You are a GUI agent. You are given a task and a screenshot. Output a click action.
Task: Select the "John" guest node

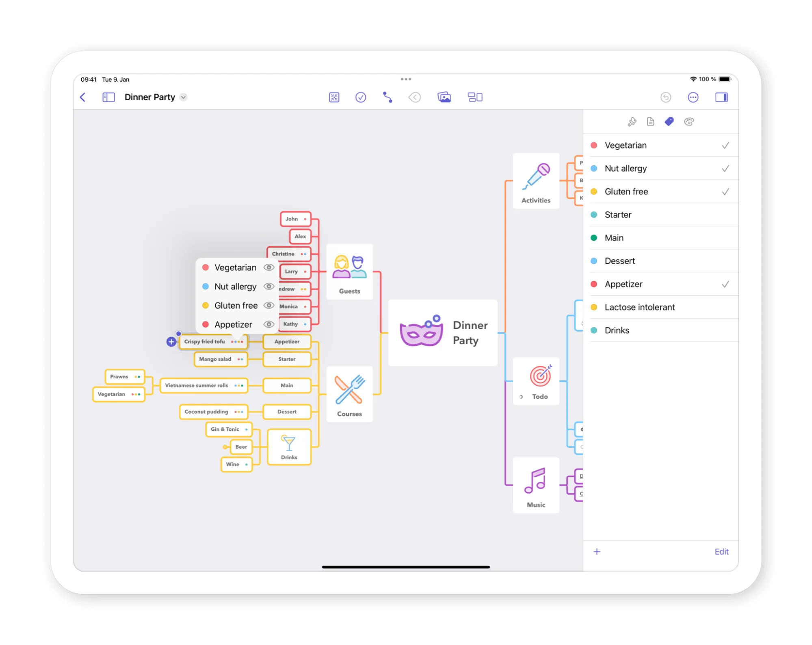pos(296,219)
